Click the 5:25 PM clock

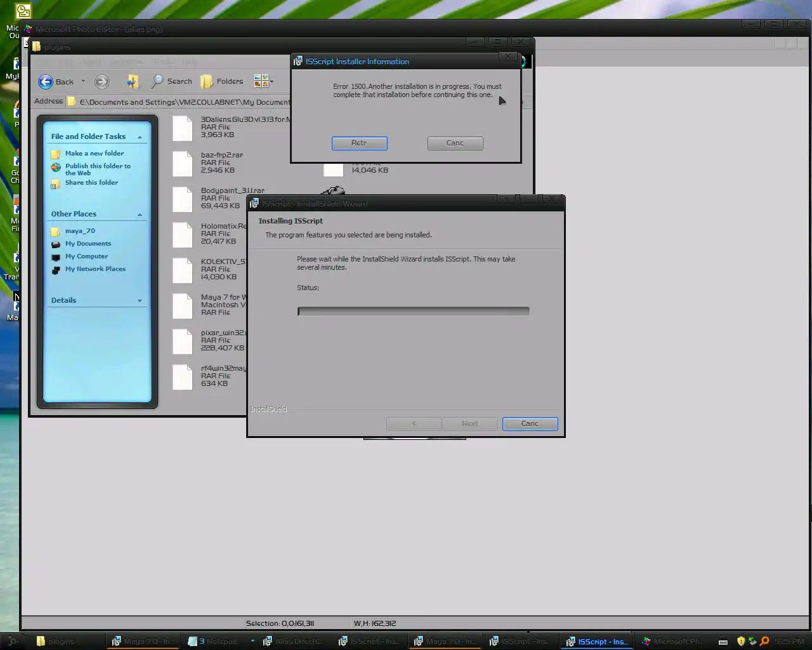click(789, 642)
